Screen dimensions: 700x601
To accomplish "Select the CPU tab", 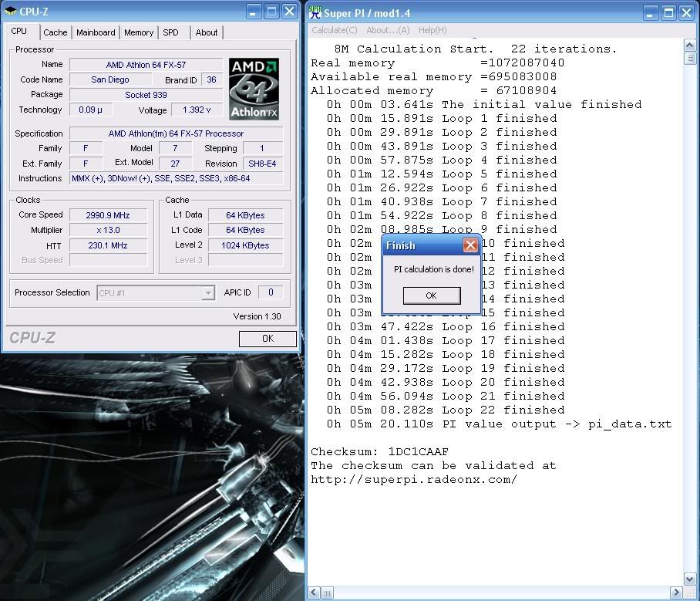I will 19,31.
